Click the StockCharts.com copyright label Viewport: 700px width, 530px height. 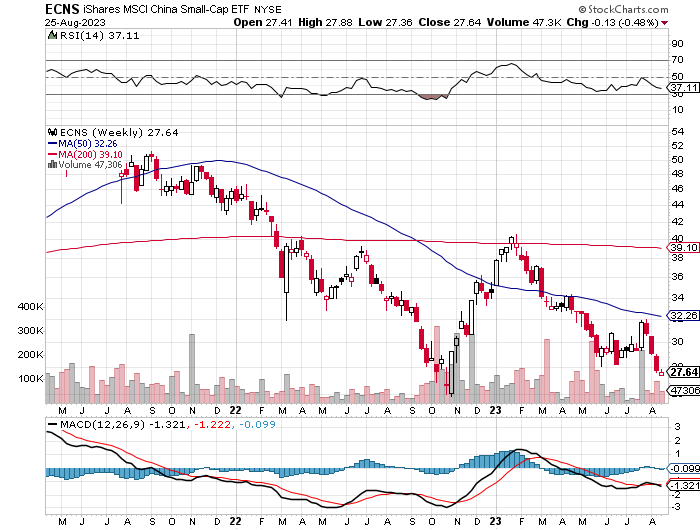pos(623,9)
